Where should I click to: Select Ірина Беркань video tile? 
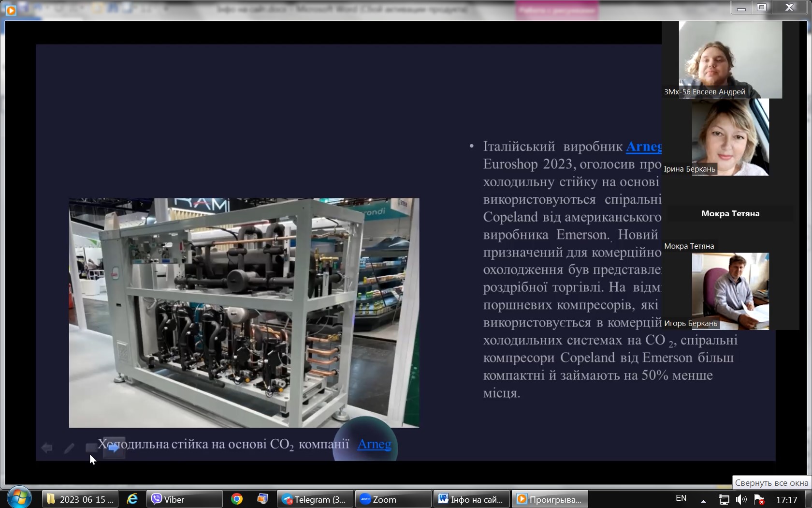point(730,137)
